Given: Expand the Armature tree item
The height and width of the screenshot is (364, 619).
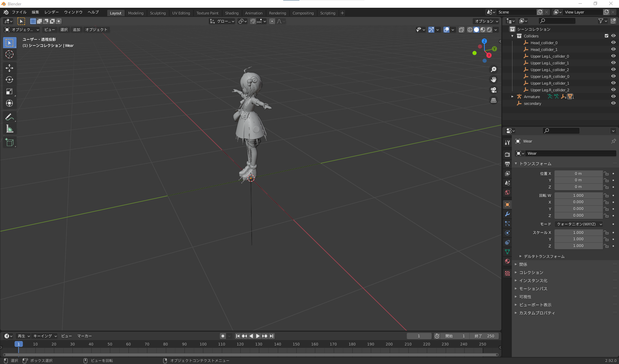Looking at the screenshot, I should pyautogui.click(x=512, y=97).
